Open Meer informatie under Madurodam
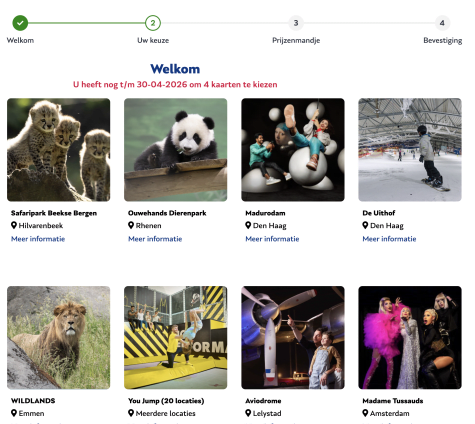 (272, 239)
